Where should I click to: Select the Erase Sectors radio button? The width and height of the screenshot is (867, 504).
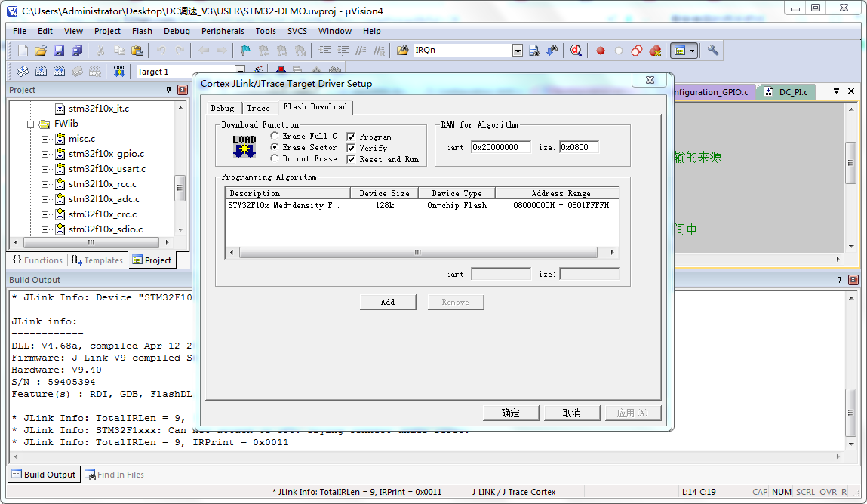(274, 147)
